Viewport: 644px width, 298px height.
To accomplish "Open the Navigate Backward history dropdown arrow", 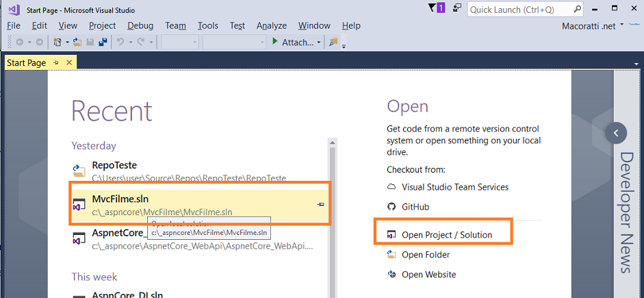I will click(29, 42).
